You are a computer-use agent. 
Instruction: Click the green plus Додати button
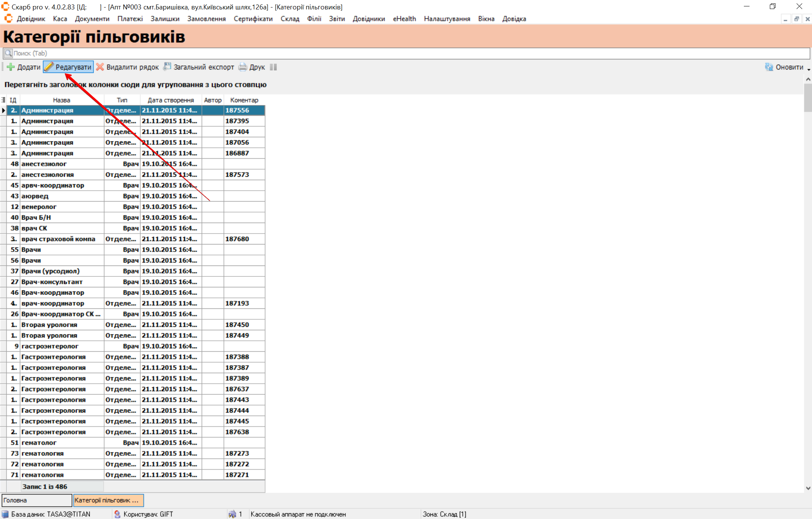pyautogui.click(x=23, y=67)
